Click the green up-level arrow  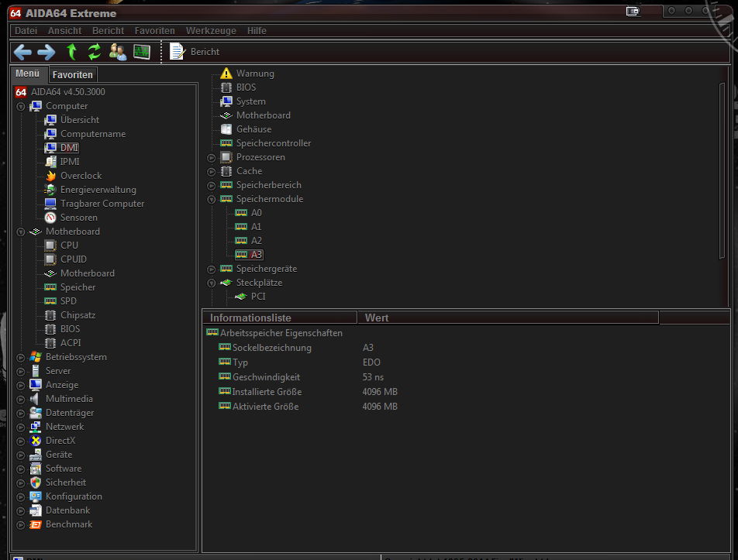pos(71,52)
